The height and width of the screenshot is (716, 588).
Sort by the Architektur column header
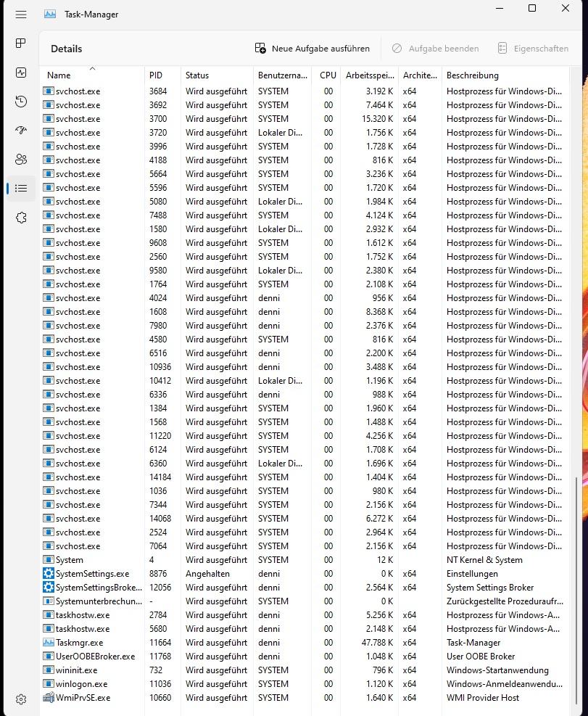420,75
